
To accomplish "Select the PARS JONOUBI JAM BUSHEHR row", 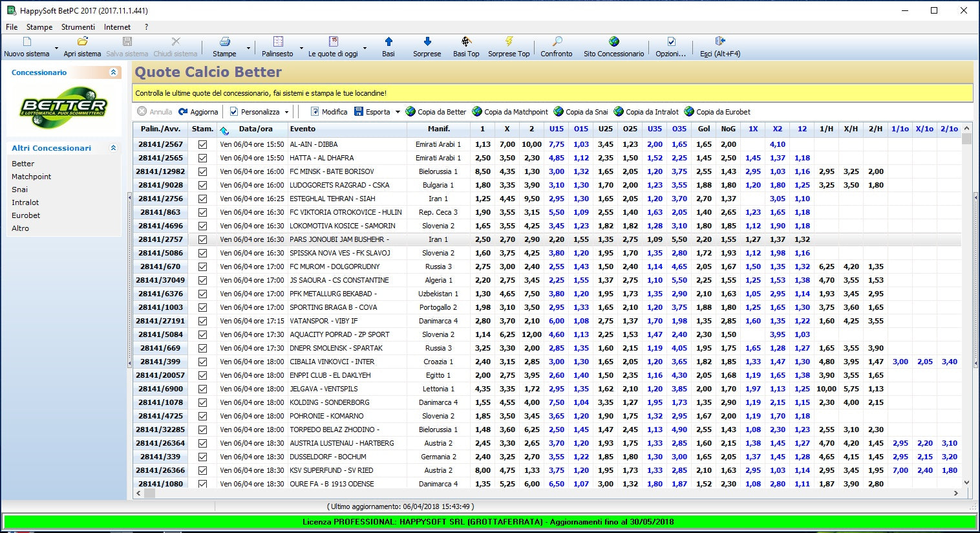I will tap(547, 239).
